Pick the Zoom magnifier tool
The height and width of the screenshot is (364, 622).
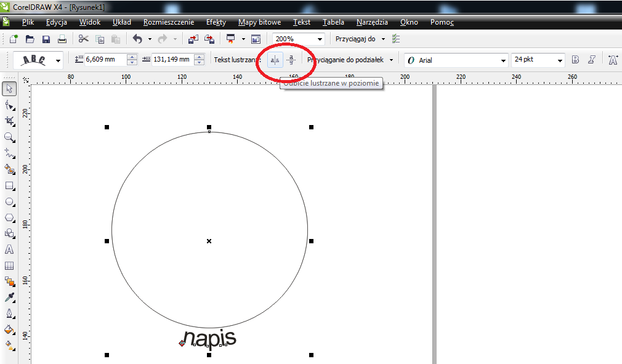9,137
